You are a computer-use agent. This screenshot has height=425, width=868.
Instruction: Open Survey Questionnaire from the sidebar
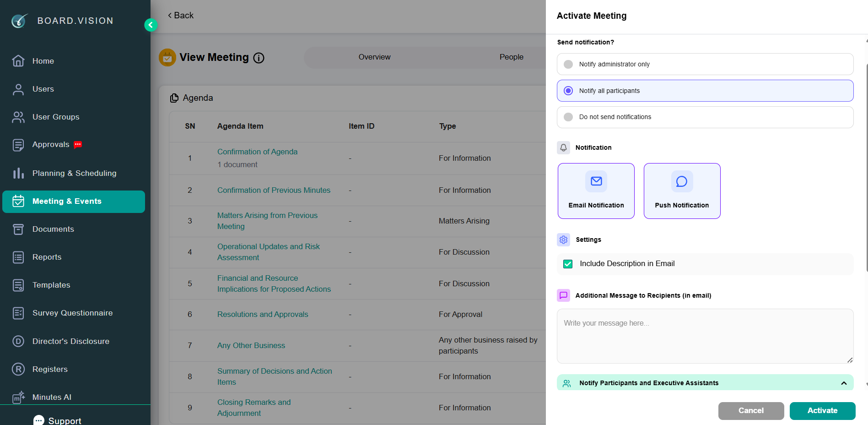(x=73, y=313)
